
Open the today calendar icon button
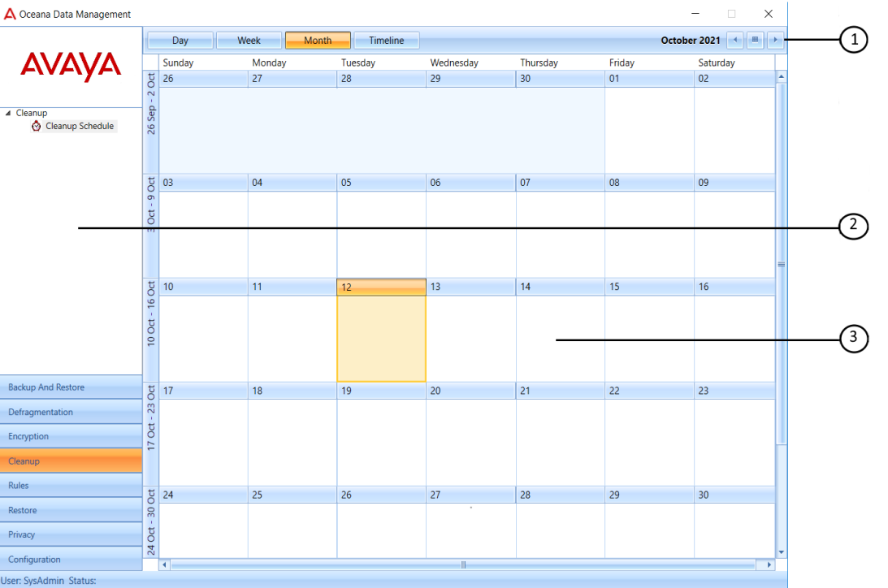(x=755, y=40)
